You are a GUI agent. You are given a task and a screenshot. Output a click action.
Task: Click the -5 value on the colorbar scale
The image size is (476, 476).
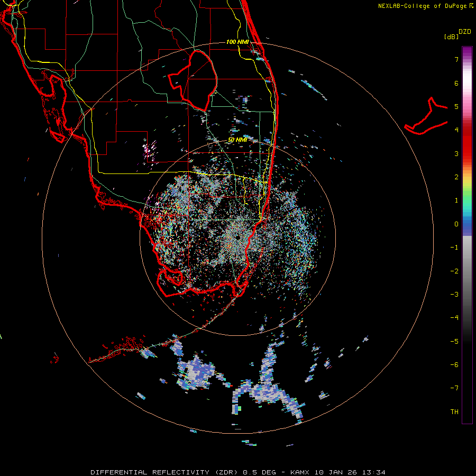point(454,341)
